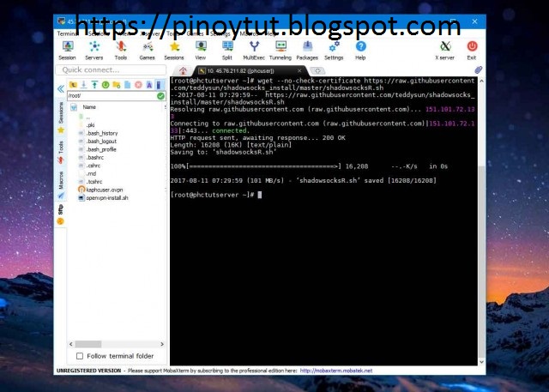
Task: Click the file list horizontal scrollbar thumb
Action: pyautogui.click(x=88, y=344)
